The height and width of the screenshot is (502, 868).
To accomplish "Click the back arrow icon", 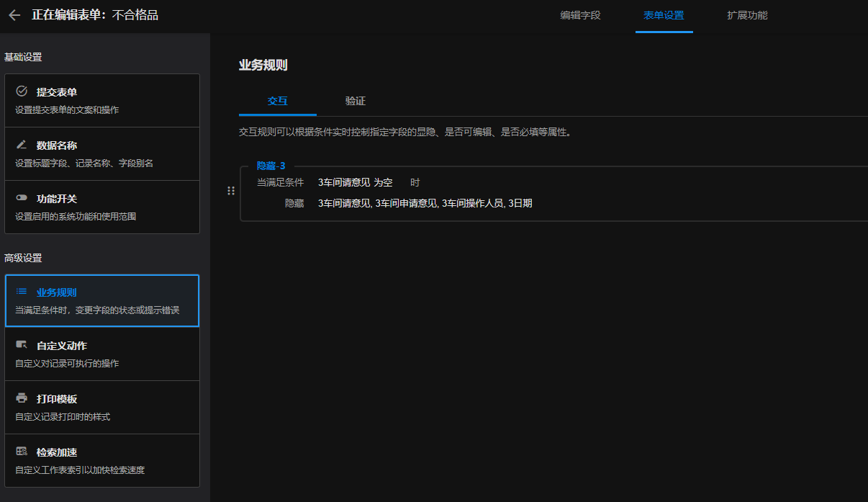I will pos(14,15).
